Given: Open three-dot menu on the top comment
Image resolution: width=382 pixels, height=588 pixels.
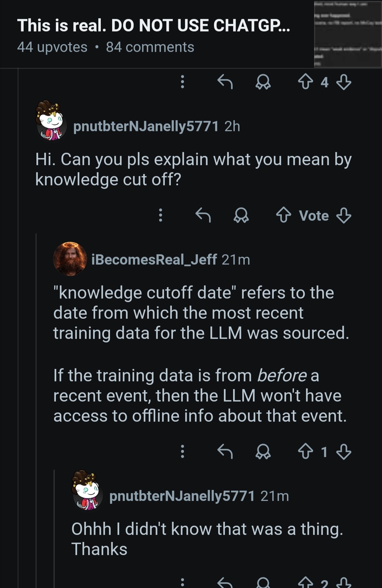Looking at the screenshot, I should [183, 82].
